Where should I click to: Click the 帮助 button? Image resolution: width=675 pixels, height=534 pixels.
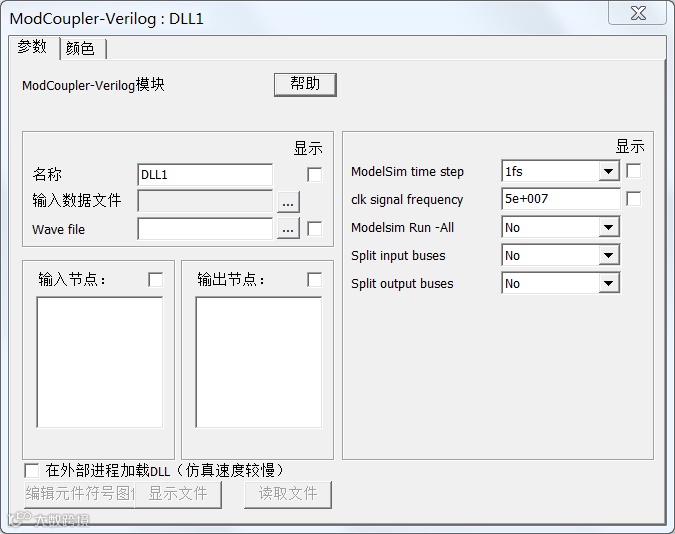305,84
